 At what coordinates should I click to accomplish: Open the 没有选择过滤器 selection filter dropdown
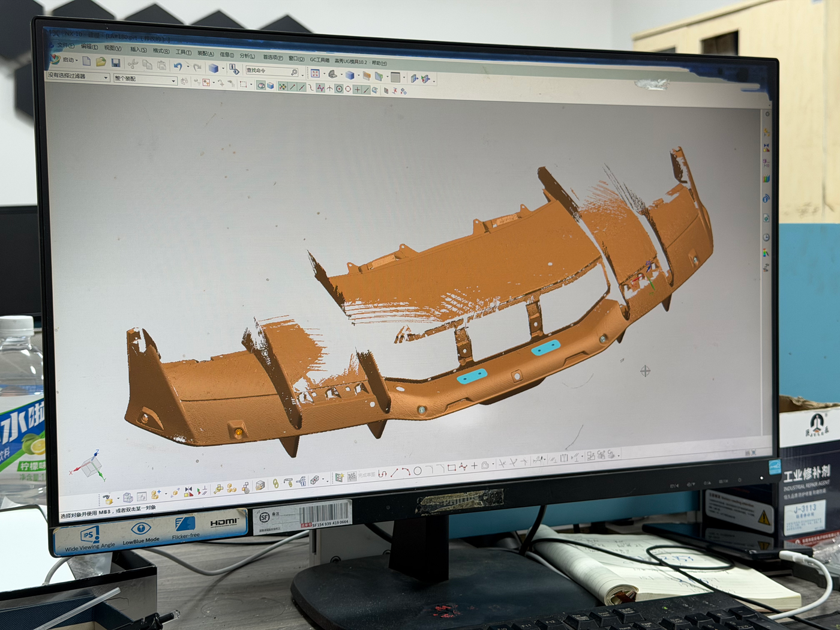[79, 76]
